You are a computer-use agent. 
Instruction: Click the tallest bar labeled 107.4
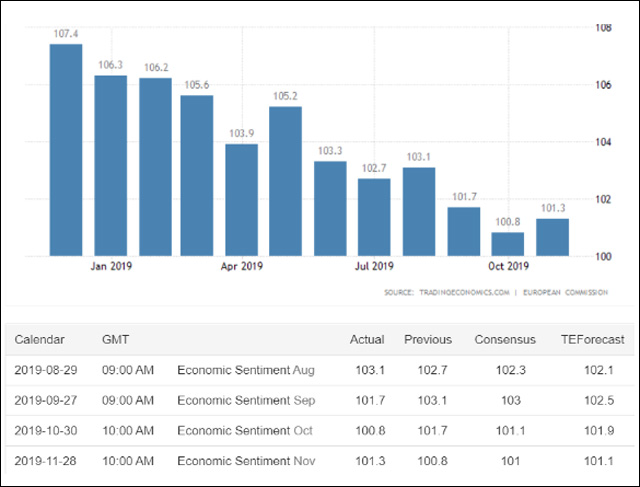[x=66, y=150]
